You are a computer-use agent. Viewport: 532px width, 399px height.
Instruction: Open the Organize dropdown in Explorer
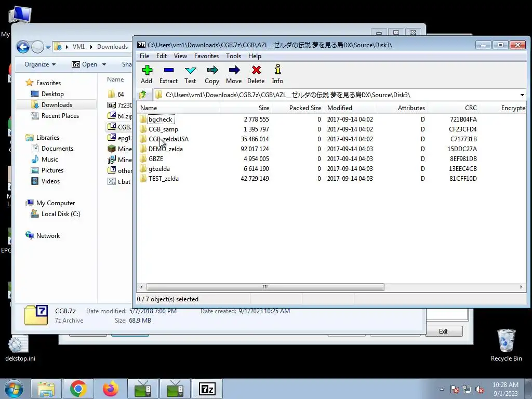click(39, 64)
